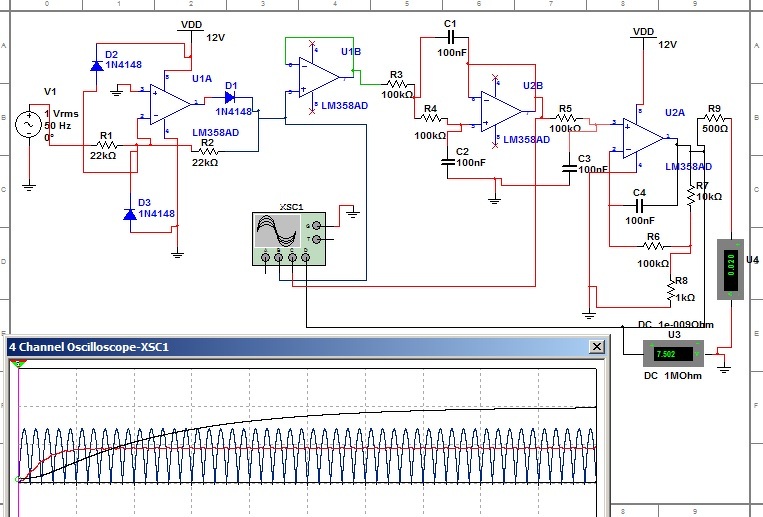This screenshot has width=763, height=517.
Task: Select resistor R8 1kΩ symbol
Action: pos(671,290)
